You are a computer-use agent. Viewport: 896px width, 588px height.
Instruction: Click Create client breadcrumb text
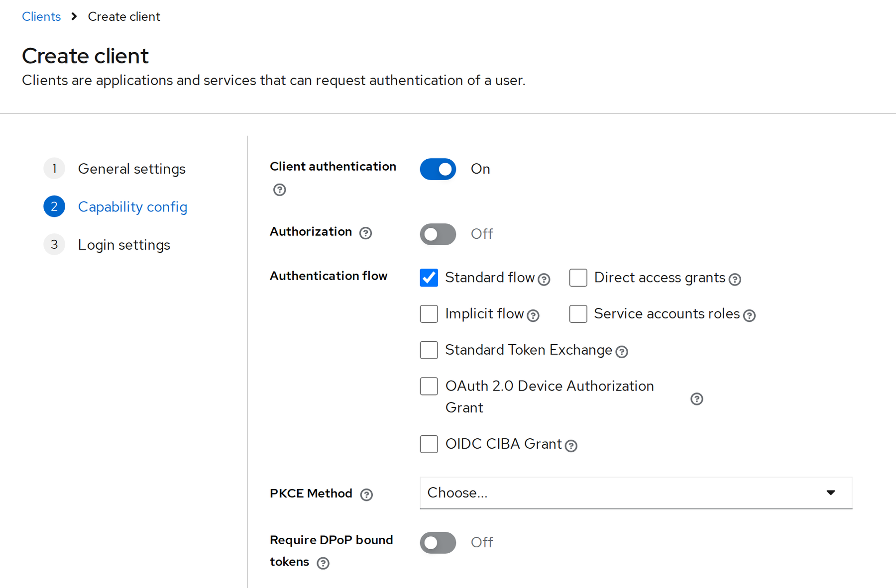124,16
